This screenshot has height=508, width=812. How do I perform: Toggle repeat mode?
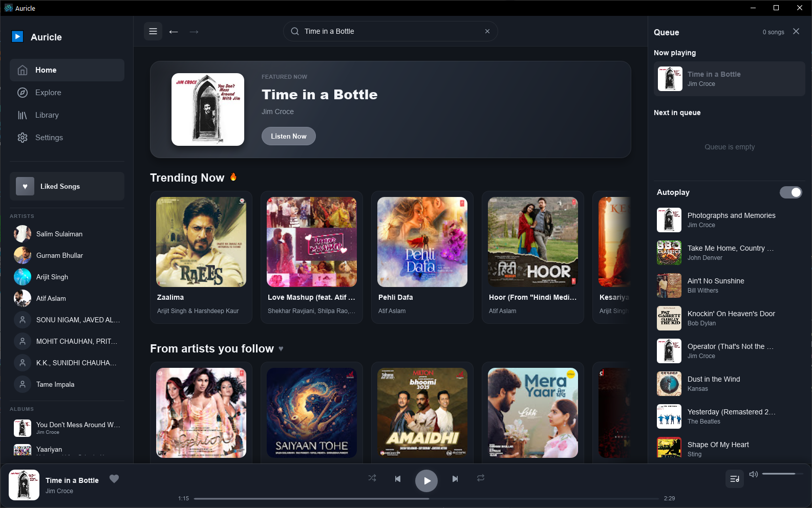tap(481, 478)
